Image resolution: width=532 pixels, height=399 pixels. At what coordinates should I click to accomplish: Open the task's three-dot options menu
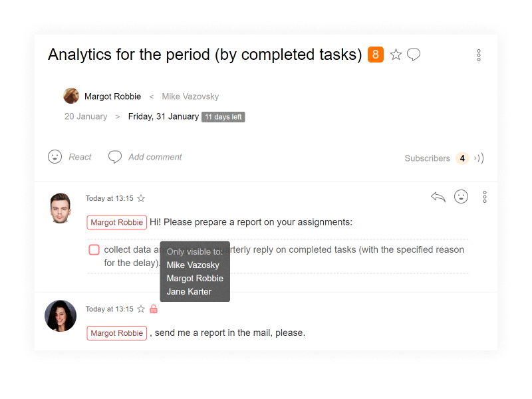[478, 55]
